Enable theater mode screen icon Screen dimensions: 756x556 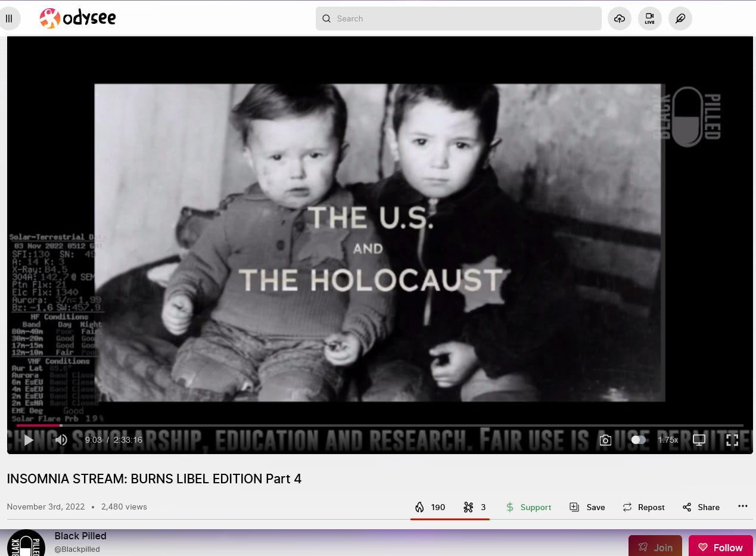tap(699, 440)
